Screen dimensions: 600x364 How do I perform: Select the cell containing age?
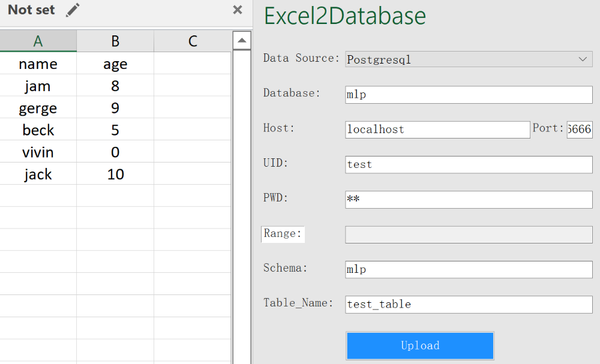click(x=115, y=64)
